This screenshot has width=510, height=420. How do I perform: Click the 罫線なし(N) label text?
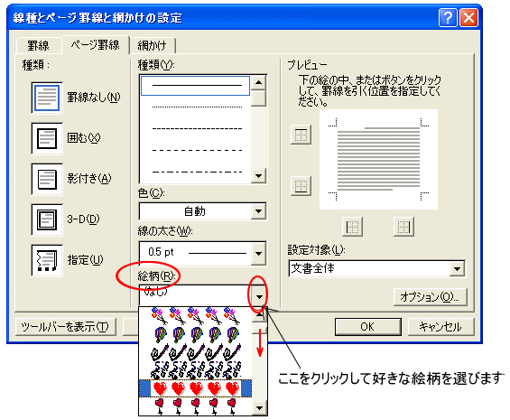point(94,98)
